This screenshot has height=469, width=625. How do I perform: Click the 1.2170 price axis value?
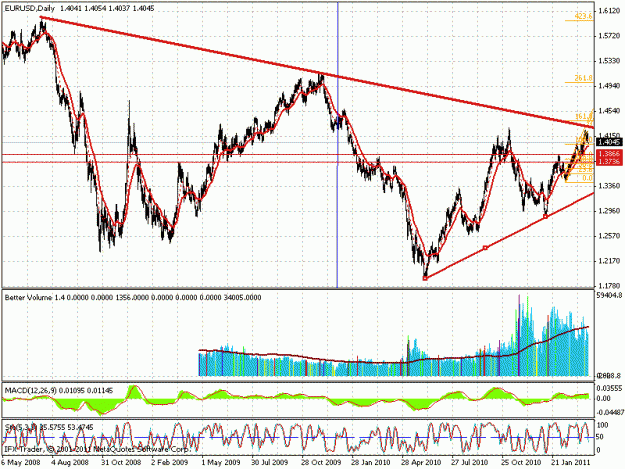coord(608,261)
